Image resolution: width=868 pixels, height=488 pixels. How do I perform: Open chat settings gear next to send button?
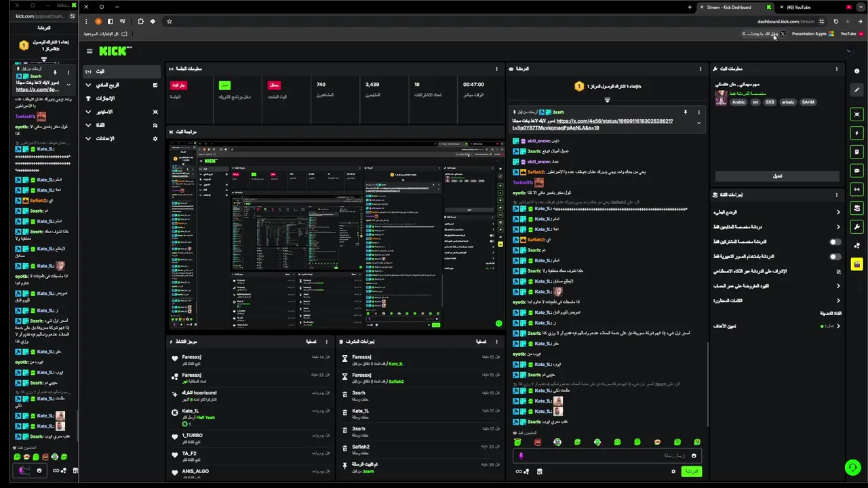(x=673, y=471)
